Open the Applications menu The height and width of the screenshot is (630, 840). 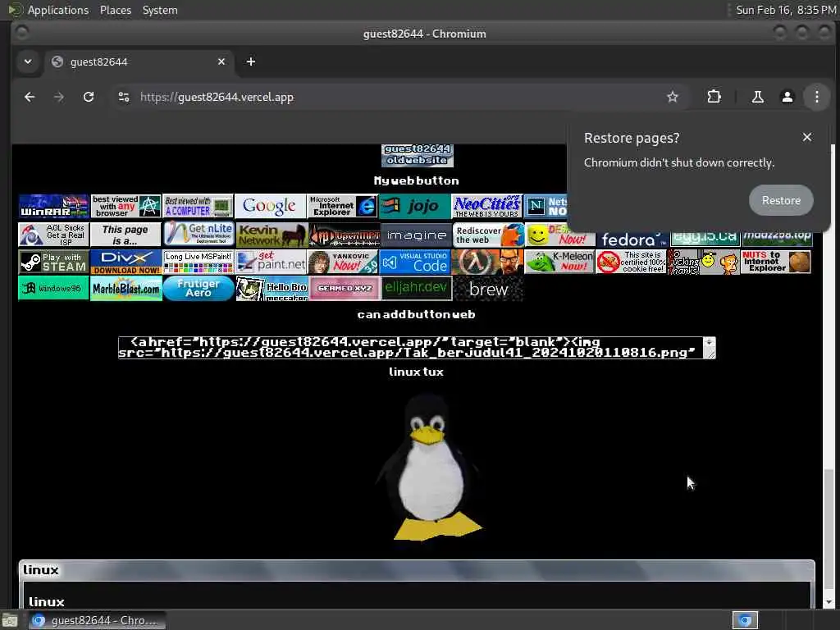point(58,10)
